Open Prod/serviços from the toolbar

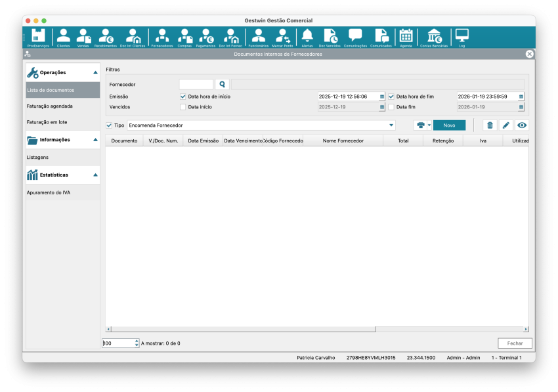click(38, 37)
